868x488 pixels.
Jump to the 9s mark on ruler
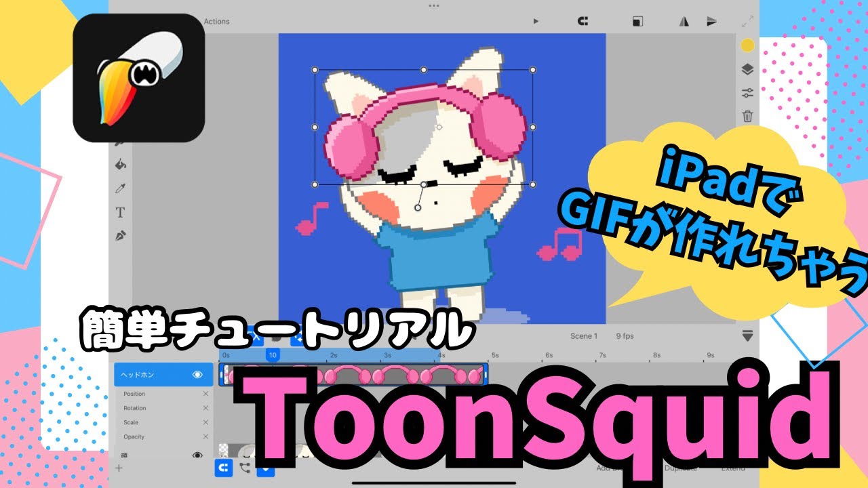point(710,355)
